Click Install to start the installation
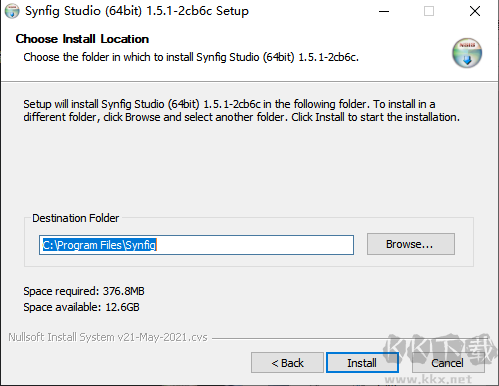Viewport: 499px width, 386px height. pyautogui.click(x=362, y=363)
